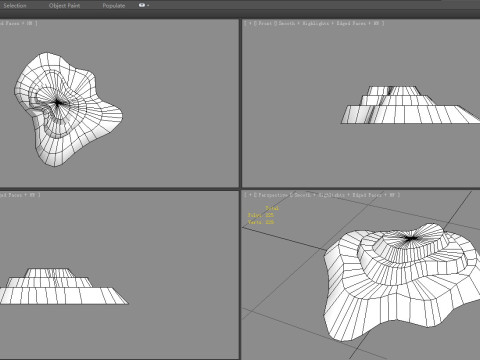The height and width of the screenshot is (360, 480).
Task: Click the Front viewport name label
Action: 264,23
